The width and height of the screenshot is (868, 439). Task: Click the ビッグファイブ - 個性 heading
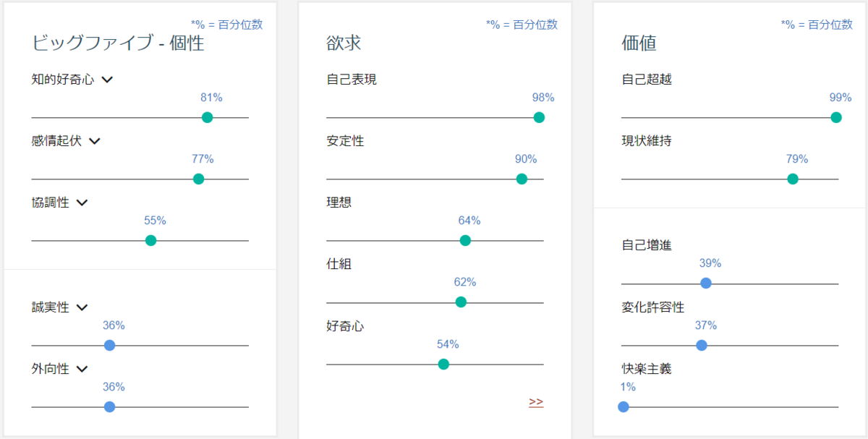click(118, 43)
